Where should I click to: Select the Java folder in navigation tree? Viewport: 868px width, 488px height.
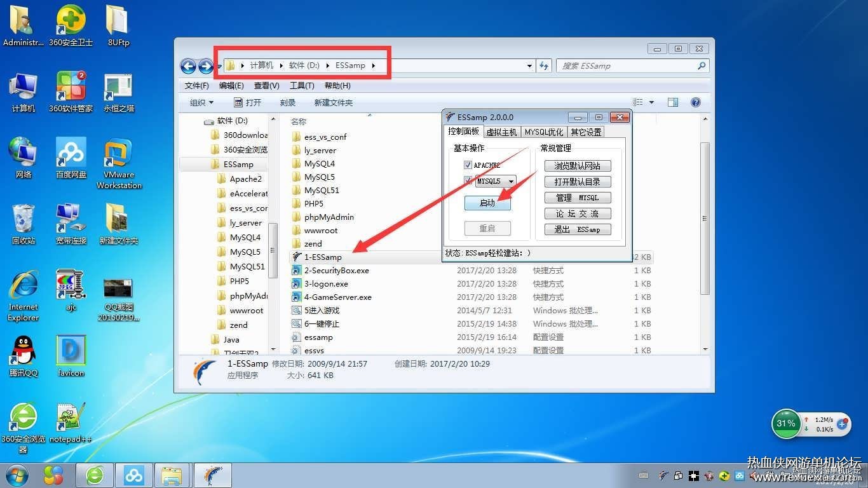click(231, 339)
